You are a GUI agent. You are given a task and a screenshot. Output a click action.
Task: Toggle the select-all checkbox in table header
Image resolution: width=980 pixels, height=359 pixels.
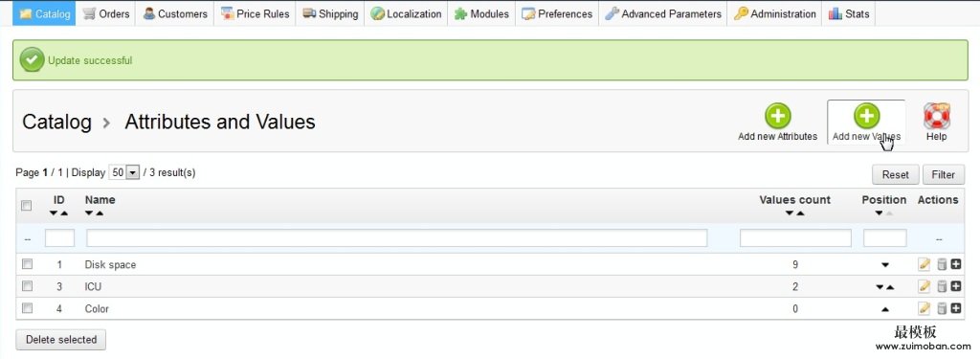(x=26, y=205)
